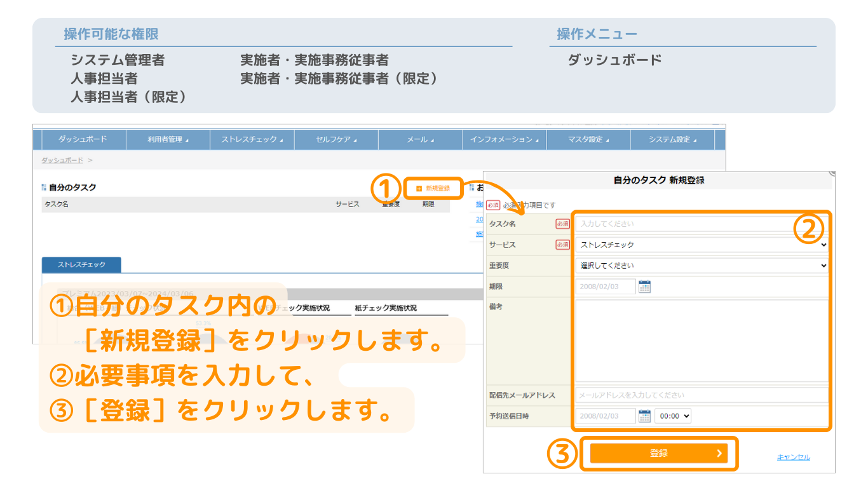Viewport: 868px width, 488px height.
Task: Click the orange 登録 button
Action: (x=658, y=453)
